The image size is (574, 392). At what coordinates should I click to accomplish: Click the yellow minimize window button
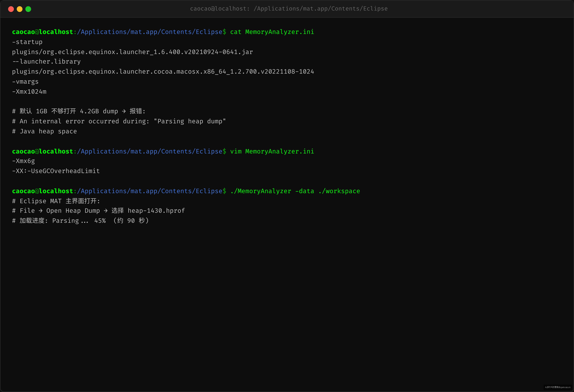19,9
